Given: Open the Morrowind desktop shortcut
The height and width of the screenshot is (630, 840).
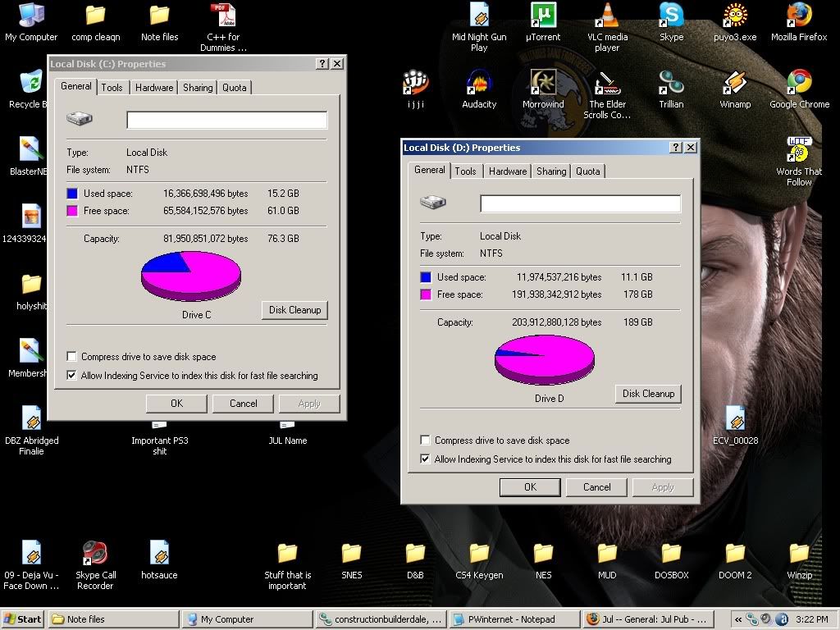Looking at the screenshot, I should coord(543,83).
